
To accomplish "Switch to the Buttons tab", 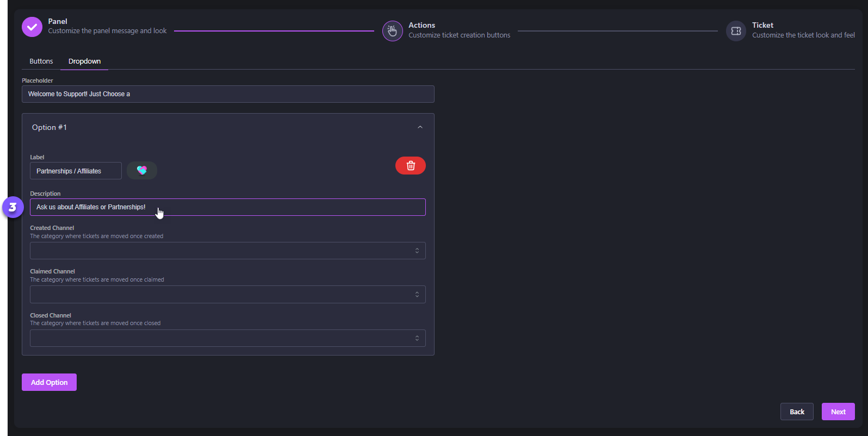I will pos(41,61).
